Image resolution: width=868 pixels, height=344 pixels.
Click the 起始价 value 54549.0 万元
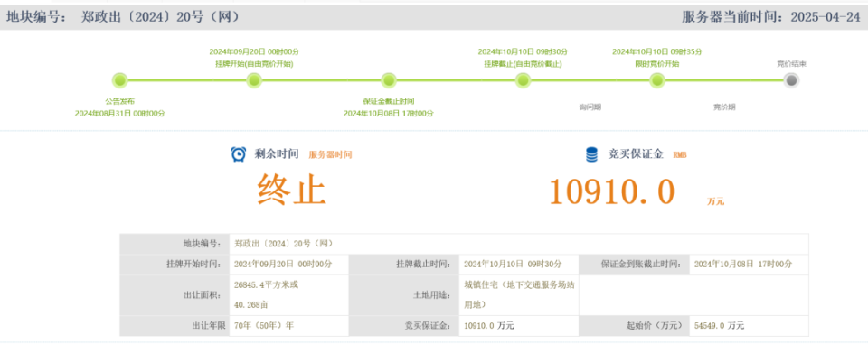coord(719,325)
